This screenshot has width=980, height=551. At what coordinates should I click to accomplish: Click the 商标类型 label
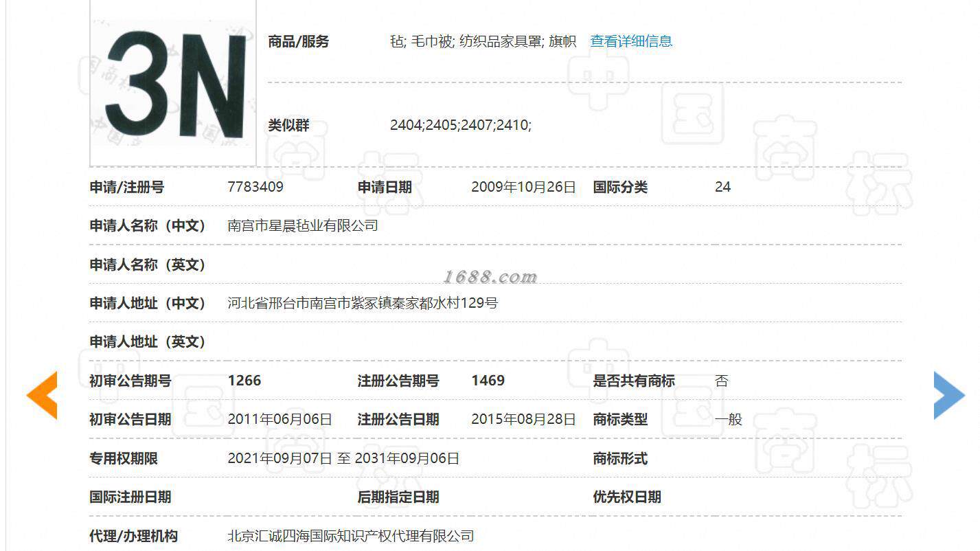coord(620,419)
